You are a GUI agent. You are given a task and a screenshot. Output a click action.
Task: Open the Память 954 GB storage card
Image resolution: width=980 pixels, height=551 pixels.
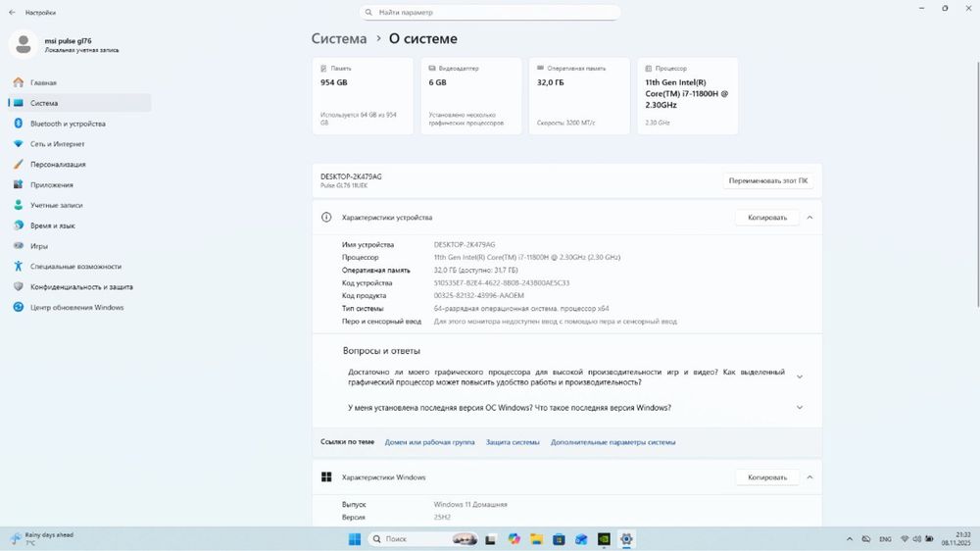(x=363, y=96)
